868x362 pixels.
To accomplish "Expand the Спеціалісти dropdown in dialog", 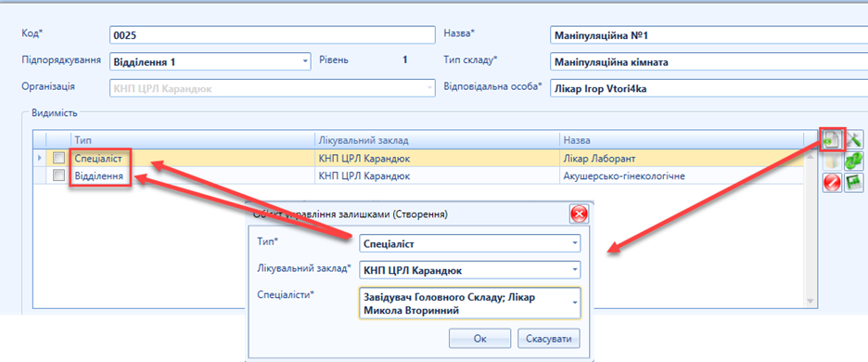I will pos(575,303).
